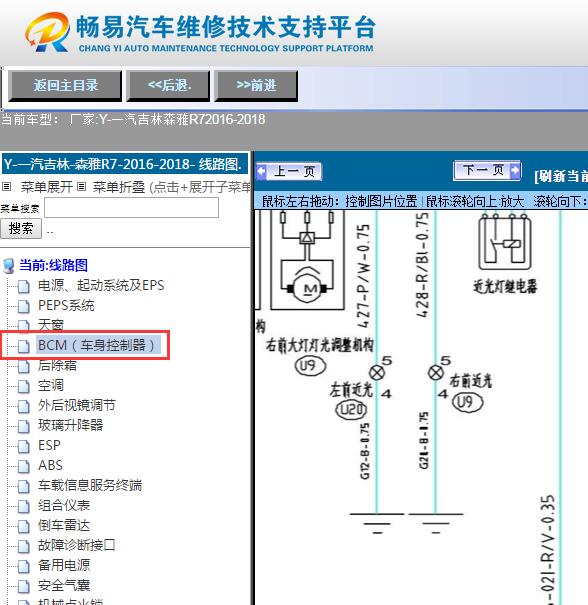Open the 组合仪表 tree item
This screenshot has height=605, width=588.
tap(64, 506)
